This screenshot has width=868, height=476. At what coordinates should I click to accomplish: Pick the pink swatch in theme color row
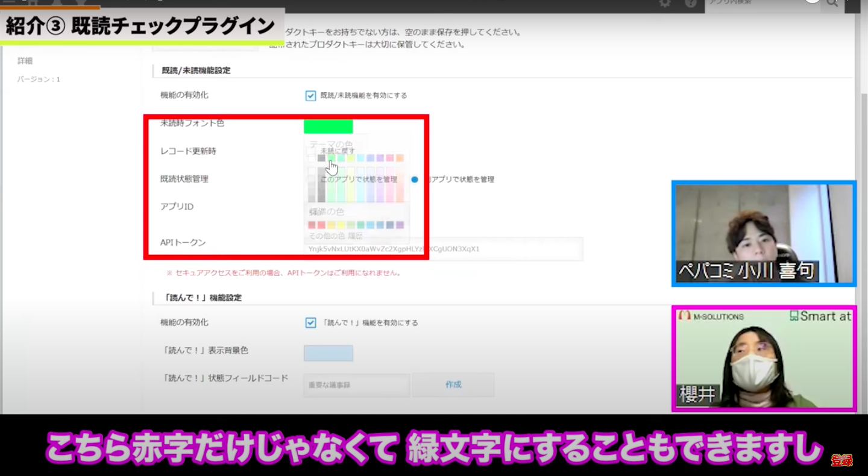point(389,158)
